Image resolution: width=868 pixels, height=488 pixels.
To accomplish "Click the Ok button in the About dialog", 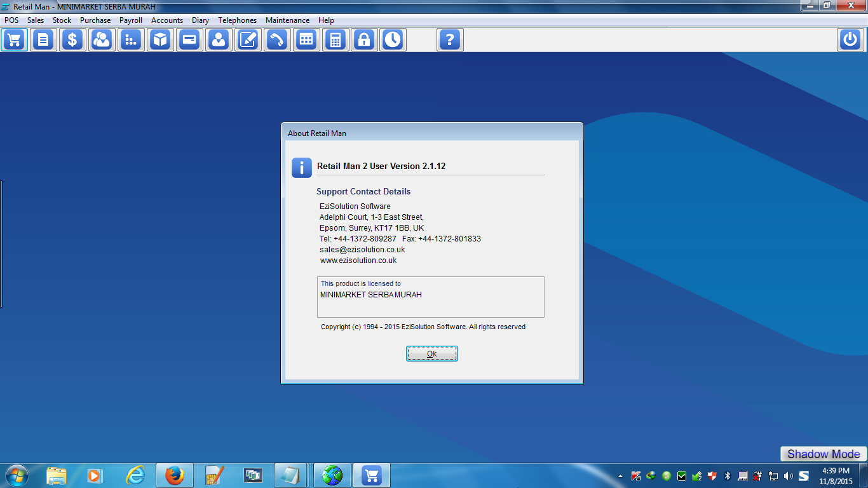I will [432, 354].
